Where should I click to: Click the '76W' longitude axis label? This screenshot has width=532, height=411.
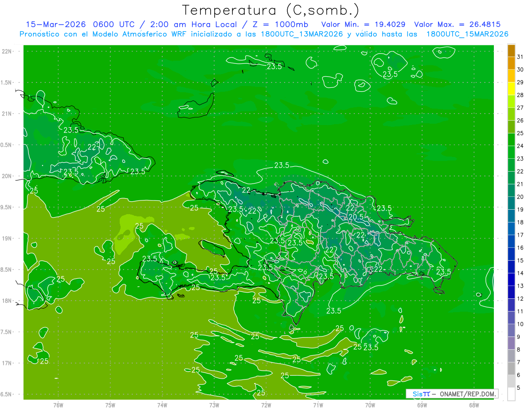click(58, 405)
